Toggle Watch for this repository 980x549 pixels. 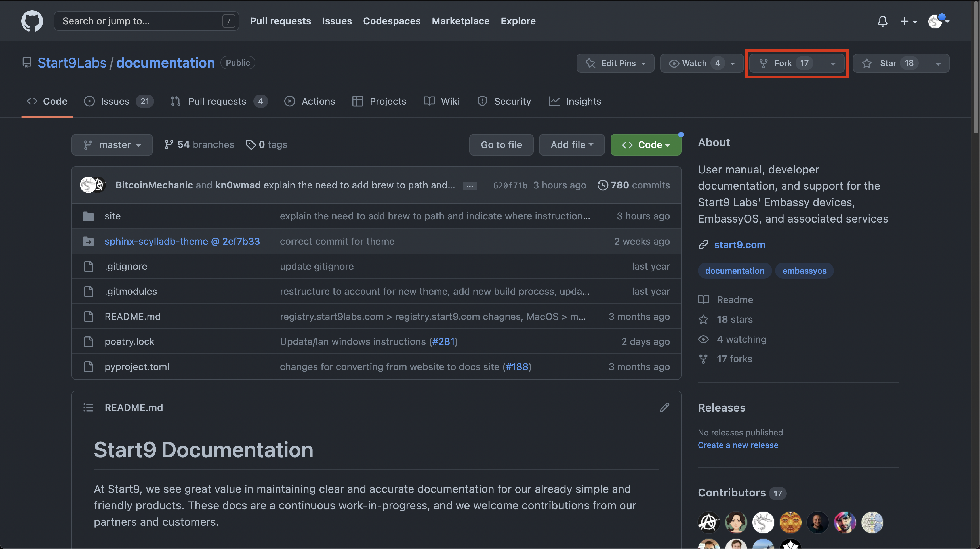tap(694, 63)
